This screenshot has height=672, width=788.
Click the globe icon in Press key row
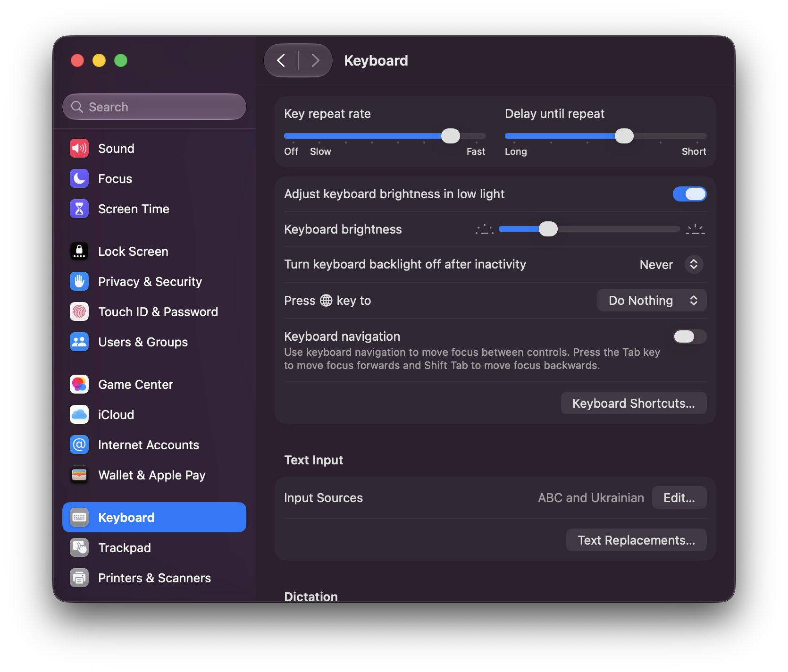(x=326, y=301)
